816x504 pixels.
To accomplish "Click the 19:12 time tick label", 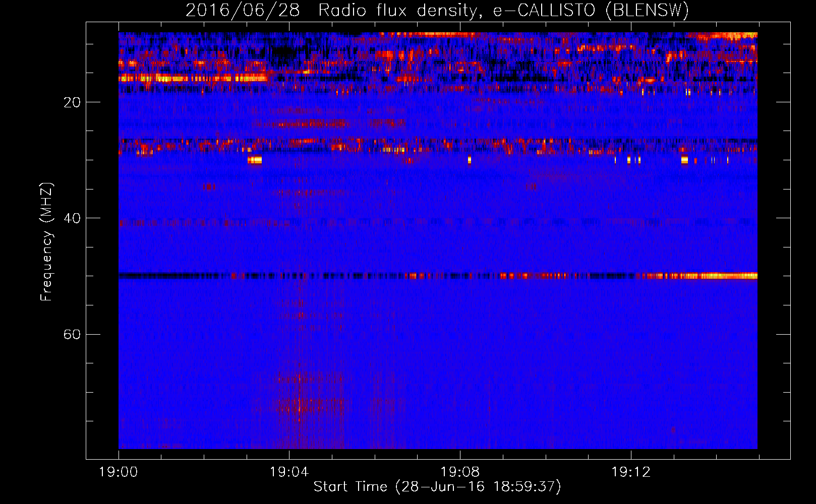I will 631,472.
